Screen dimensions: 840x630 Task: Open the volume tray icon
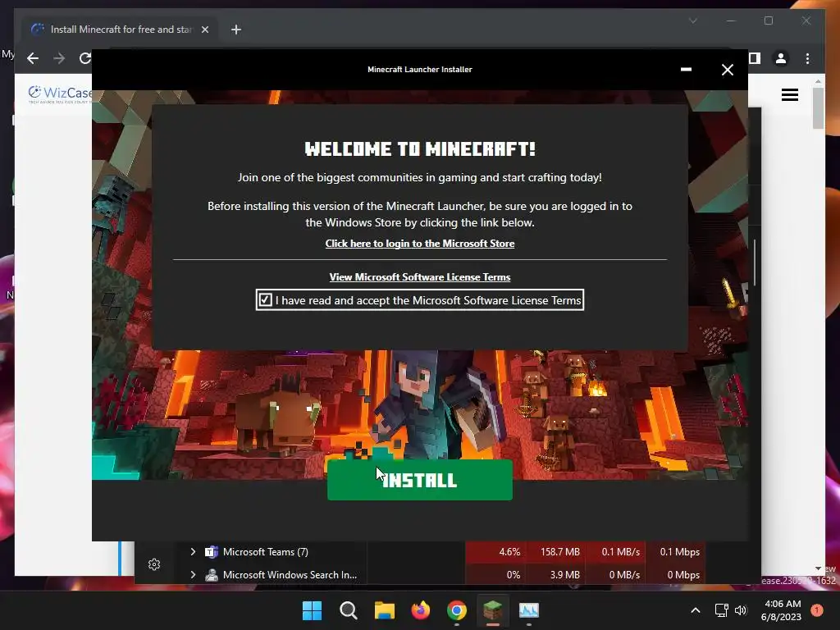click(x=741, y=610)
